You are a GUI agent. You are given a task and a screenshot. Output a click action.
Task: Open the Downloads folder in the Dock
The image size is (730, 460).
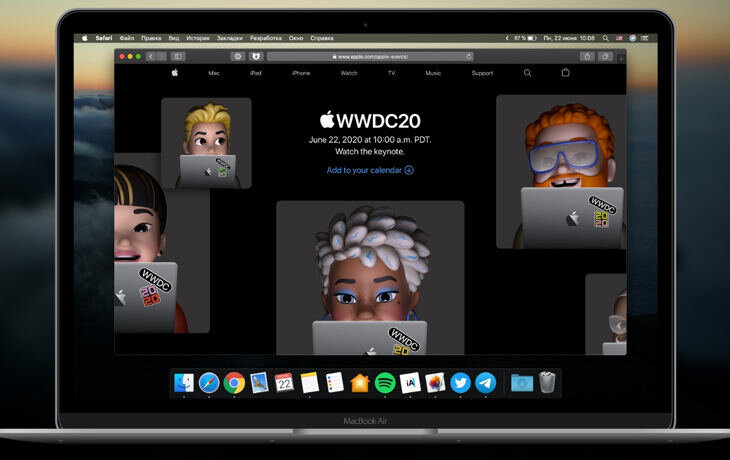click(522, 383)
